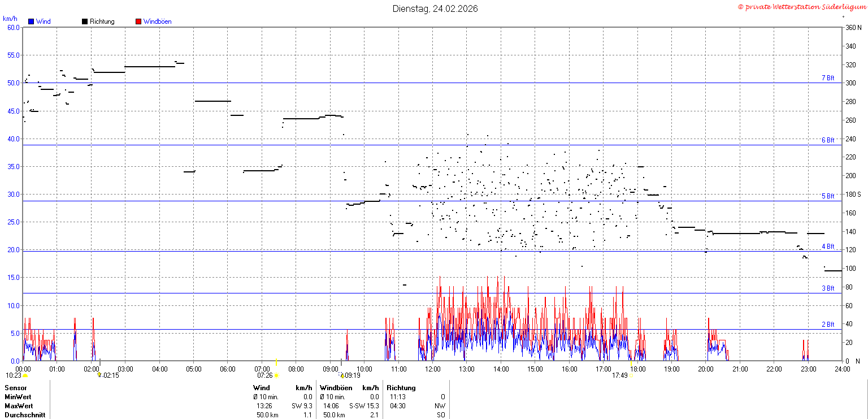Click the 5 Bft threshold label
Screen dimensions: 868x419
(828, 196)
